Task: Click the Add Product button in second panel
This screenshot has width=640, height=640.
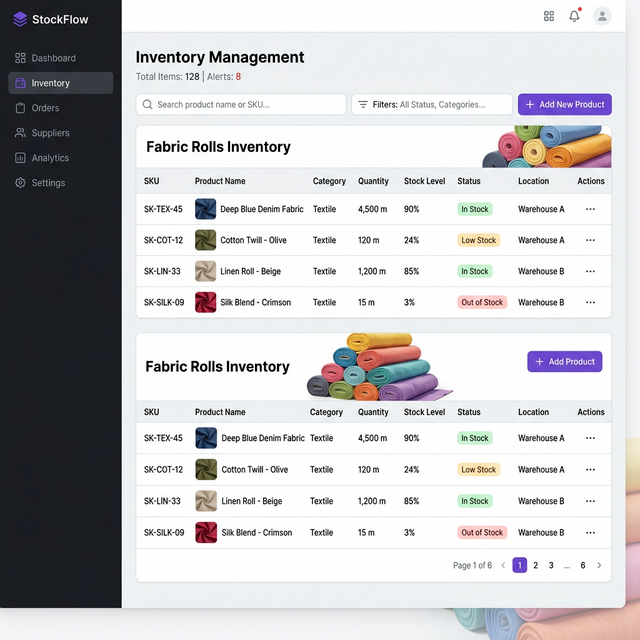Action: click(x=564, y=362)
